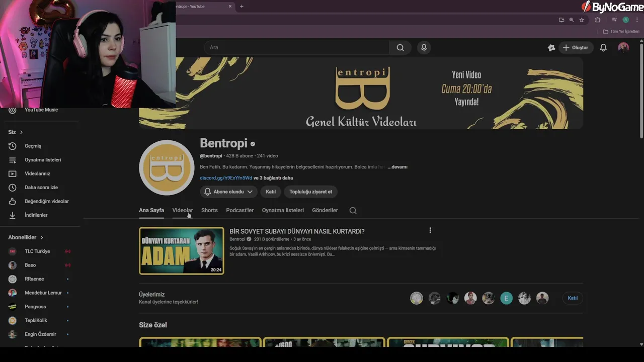Switch to the Videolar tab

pyautogui.click(x=183, y=210)
